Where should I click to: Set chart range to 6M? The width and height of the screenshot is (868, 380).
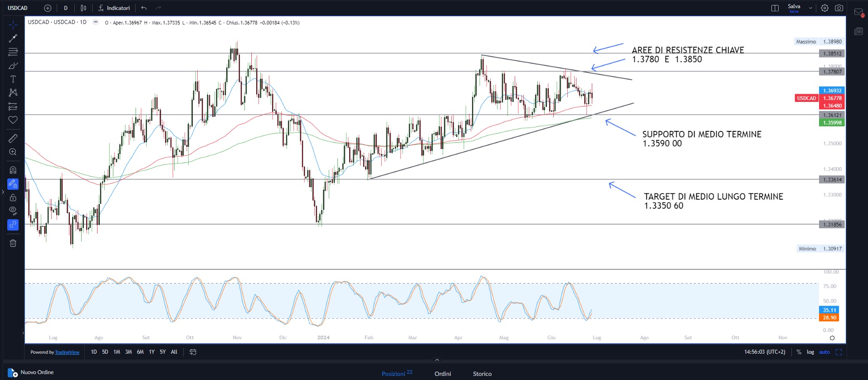tap(140, 352)
